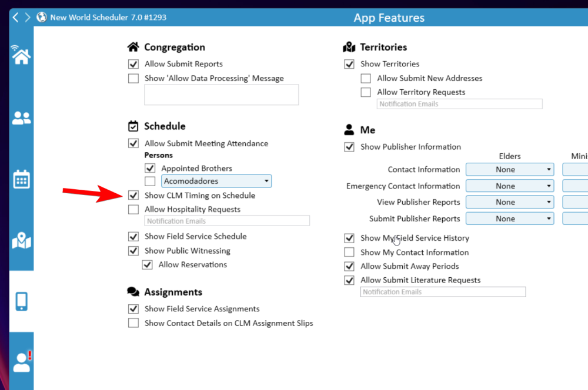Viewport: 588px width, 390px height.
Task: Enable Allow Hospitality Requests checkbox
Action: coord(133,210)
